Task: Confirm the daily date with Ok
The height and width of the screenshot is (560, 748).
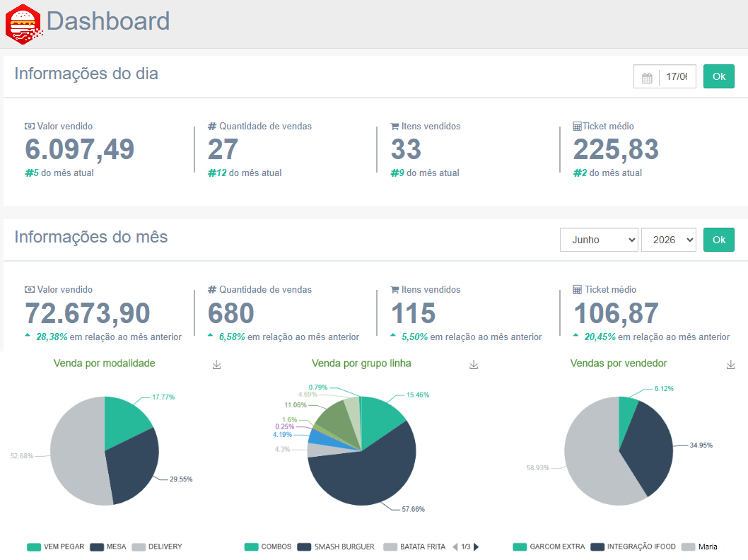Action: click(x=718, y=77)
